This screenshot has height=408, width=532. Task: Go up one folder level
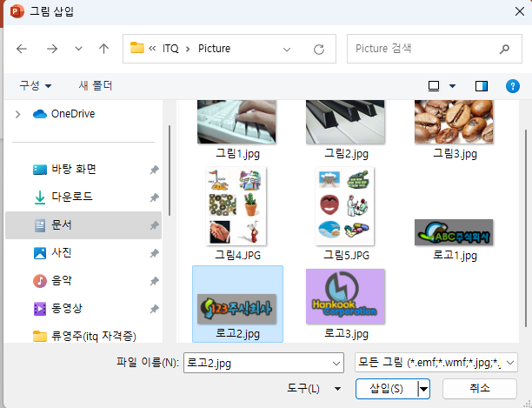pyautogui.click(x=103, y=49)
